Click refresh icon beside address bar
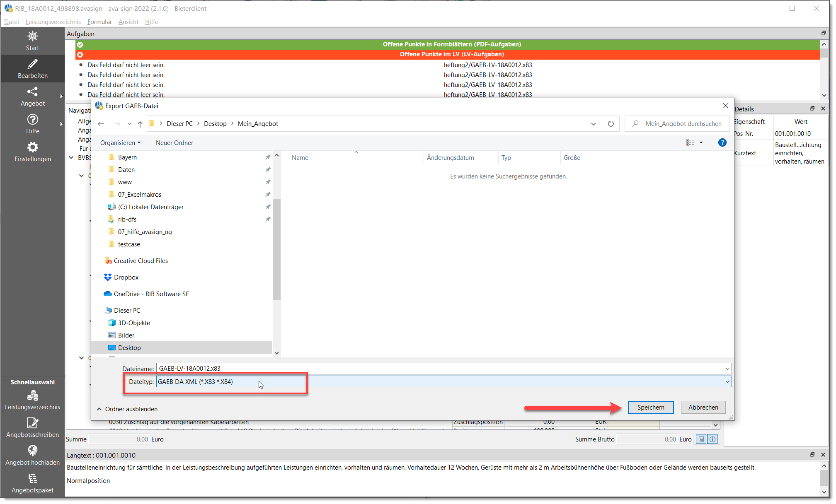The height and width of the screenshot is (504, 836). (x=611, y=124)
